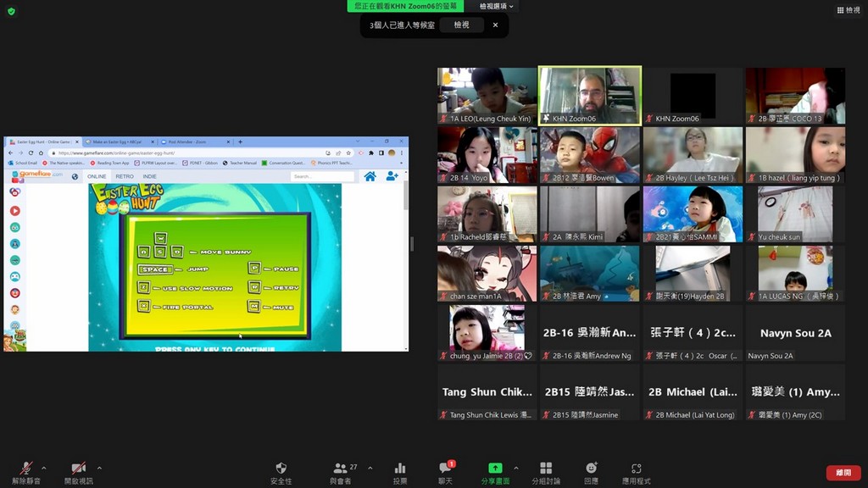Click 檢視 in the waiting room notification
Image resolution: width=868 pixels, height=488 pixels.
point(461,25)
